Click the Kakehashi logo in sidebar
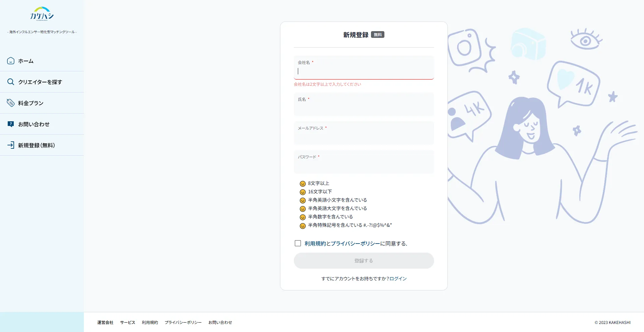This screenshot has height=332, width=644. [42, 14]
